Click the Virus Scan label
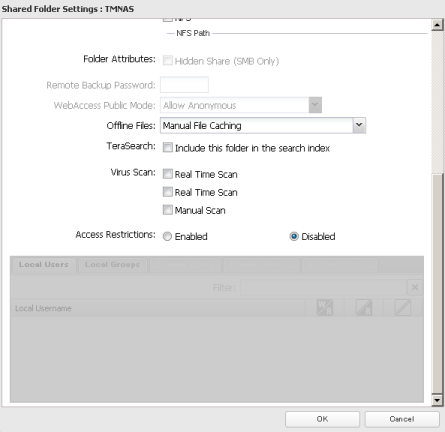The image size is (445, 432). [133, 172]
